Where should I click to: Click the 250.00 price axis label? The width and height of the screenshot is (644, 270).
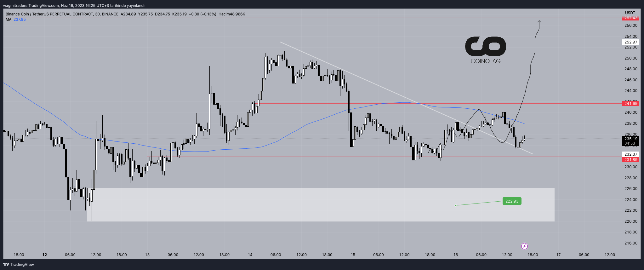(x=631, y=58)
